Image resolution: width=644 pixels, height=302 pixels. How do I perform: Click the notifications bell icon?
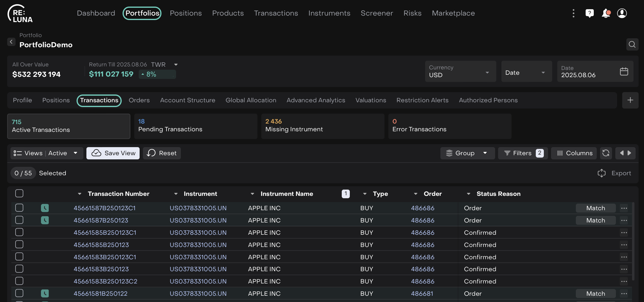click(x=606, y=13)
